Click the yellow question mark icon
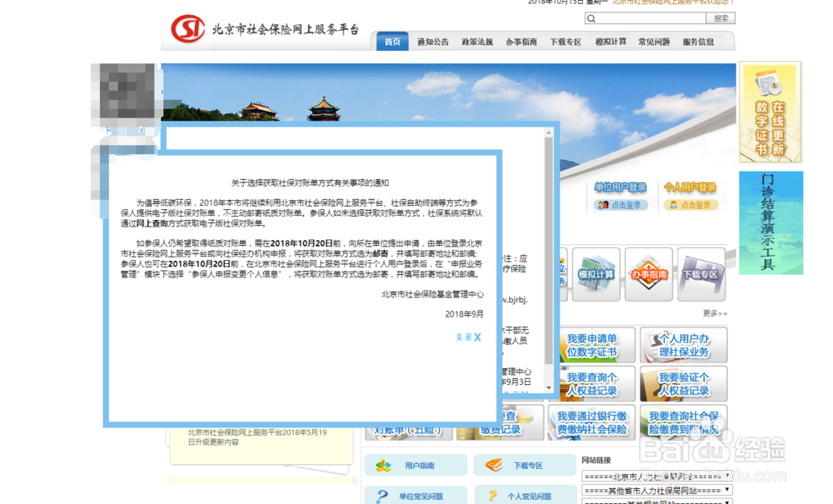 [x=492, y=496]
